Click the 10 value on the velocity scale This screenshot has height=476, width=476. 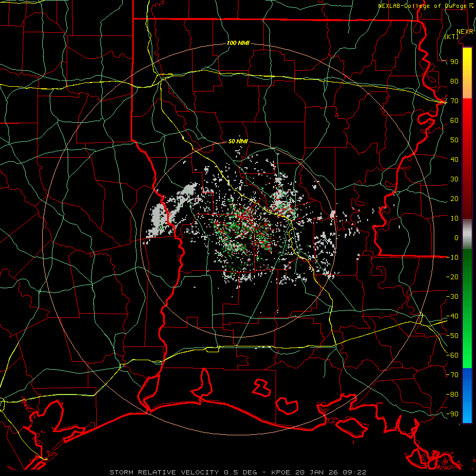click(x=454, y=218)
